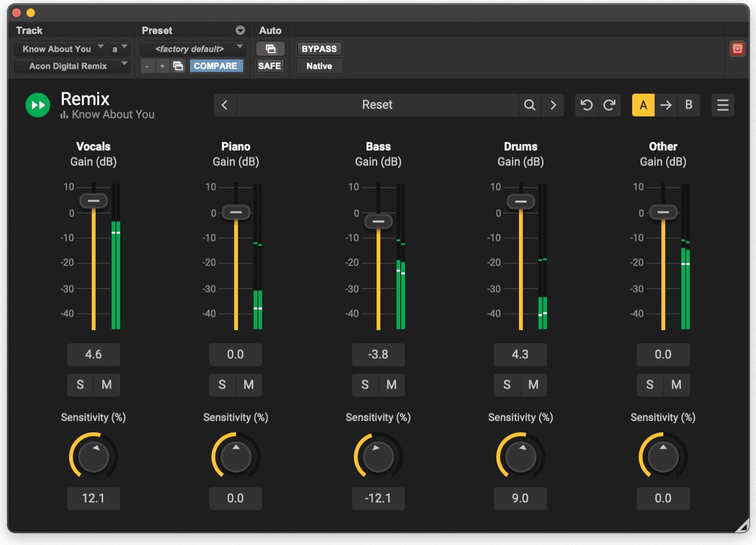Screen dimensions: 756x545
Task: Copy A to B with the arrow icon
Action: coord(666,105)
